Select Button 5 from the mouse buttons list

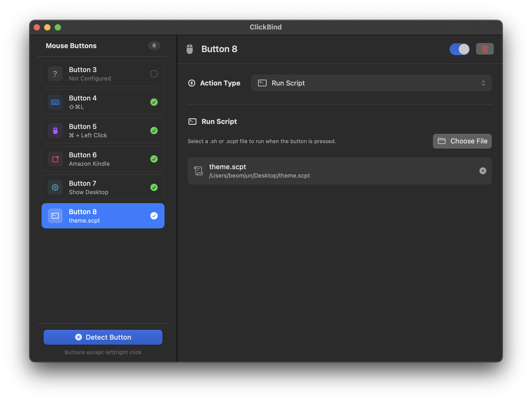coord(103,131)
